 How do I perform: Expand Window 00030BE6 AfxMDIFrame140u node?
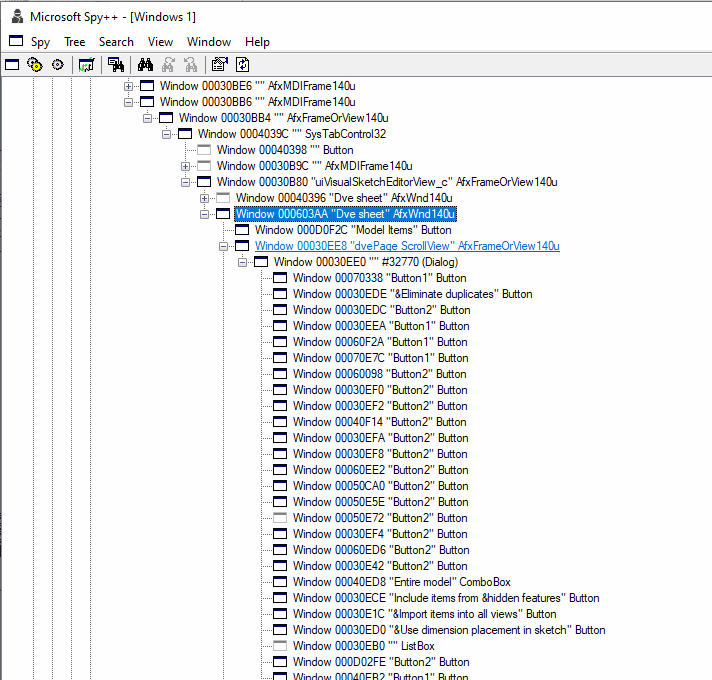tap(129, 86)
